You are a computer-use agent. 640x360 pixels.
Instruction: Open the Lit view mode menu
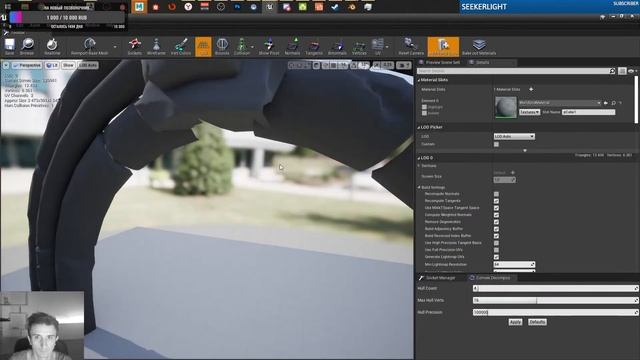52,65
